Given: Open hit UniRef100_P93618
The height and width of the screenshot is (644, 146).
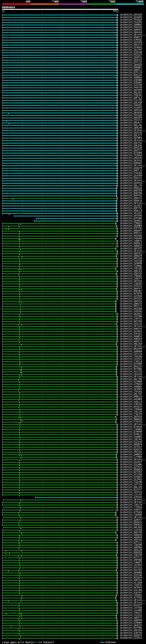Looking at the screenshot, I should point(131,20).
